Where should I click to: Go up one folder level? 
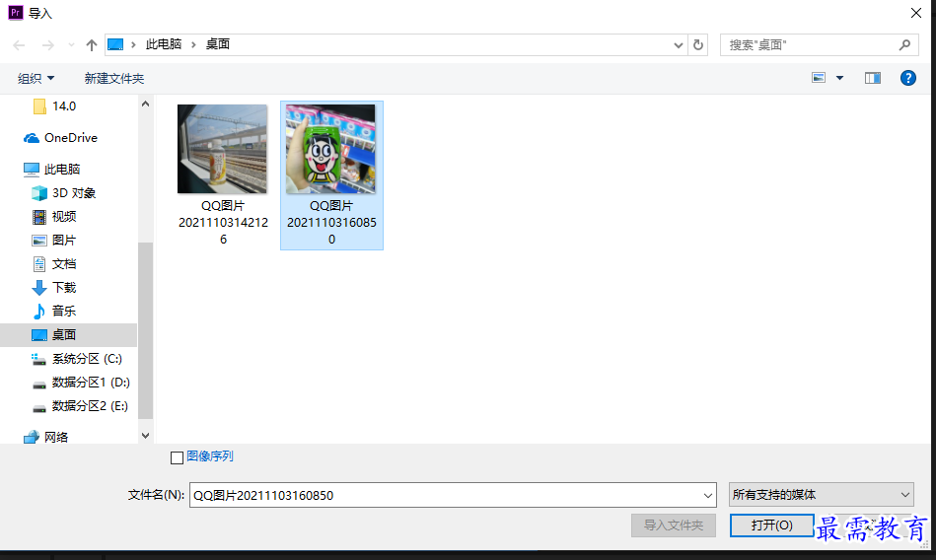click(x=92, y=44)
